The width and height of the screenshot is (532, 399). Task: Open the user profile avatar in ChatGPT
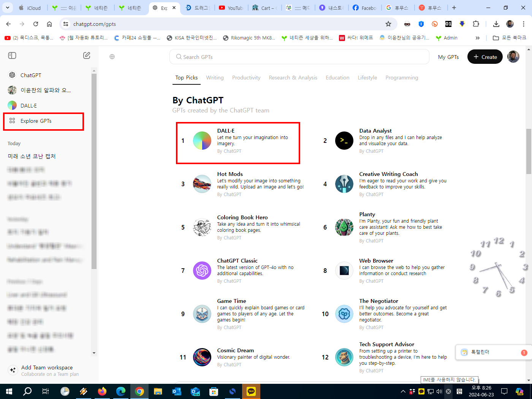tap(513, 57)
